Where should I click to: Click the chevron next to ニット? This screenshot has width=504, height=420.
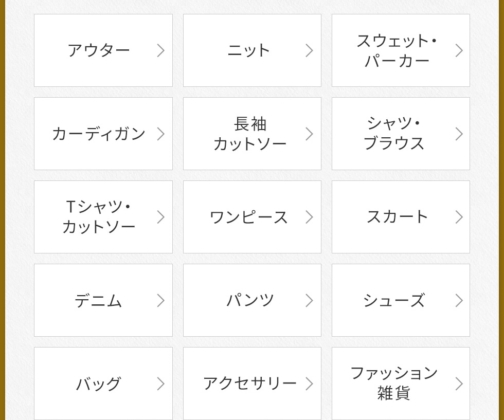pos(309,50)
